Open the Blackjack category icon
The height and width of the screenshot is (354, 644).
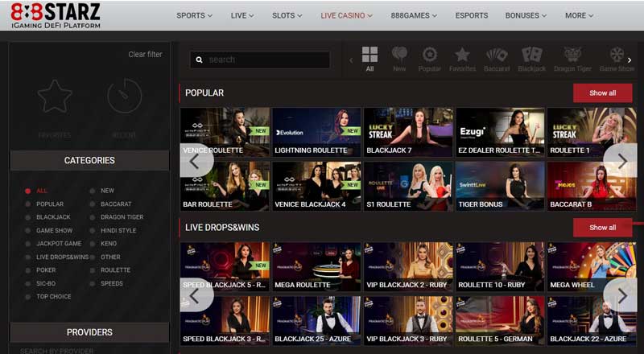pyautogui.click(x=532, y=54)
